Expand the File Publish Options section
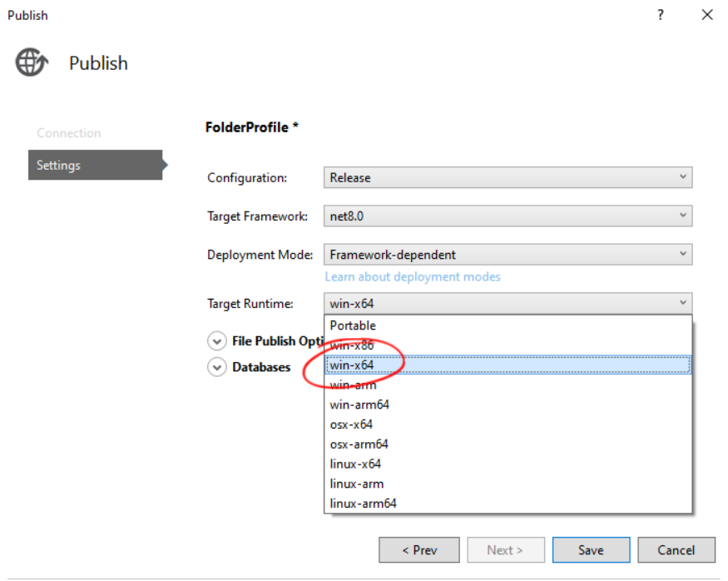 pyautogui.click(x=217, y=341)
